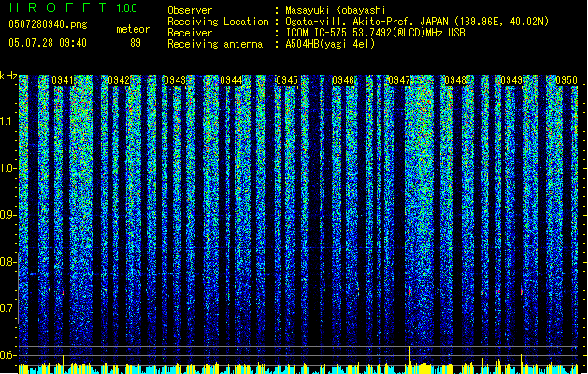Image resolution: width=588 pixels, height=374 pixels.
Task: Click the 0.9 frequency axis label
Action: point(7,215)
